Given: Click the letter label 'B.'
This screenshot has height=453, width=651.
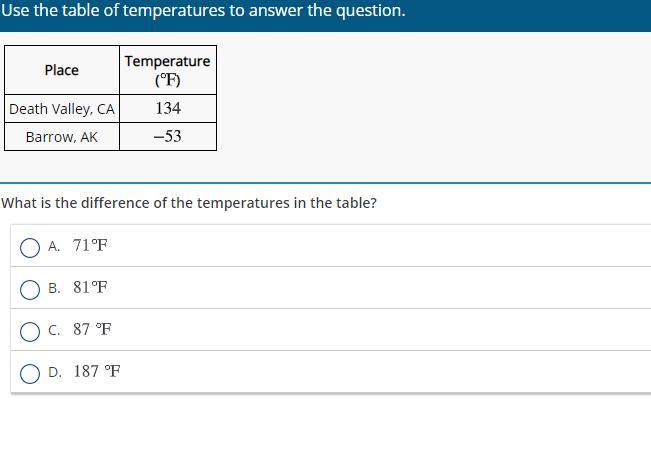Looking at the screenshot, I should tap(54, 288).
